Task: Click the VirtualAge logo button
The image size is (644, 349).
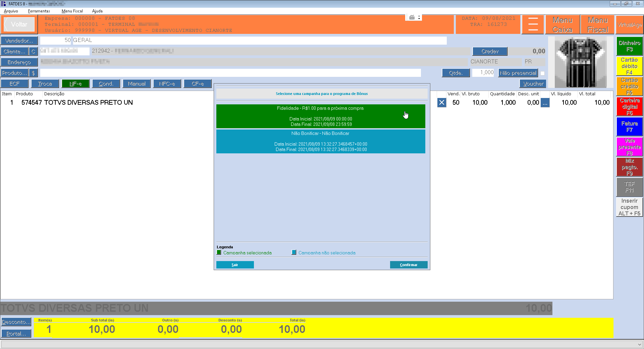Action: tap(630, 24)
